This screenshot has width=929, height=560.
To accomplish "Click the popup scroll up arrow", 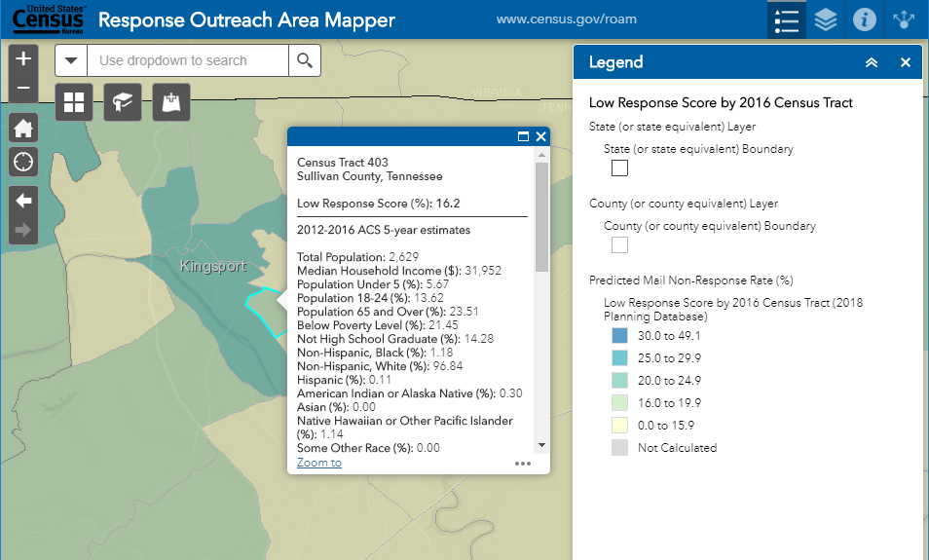I will [x=541, y=155].
